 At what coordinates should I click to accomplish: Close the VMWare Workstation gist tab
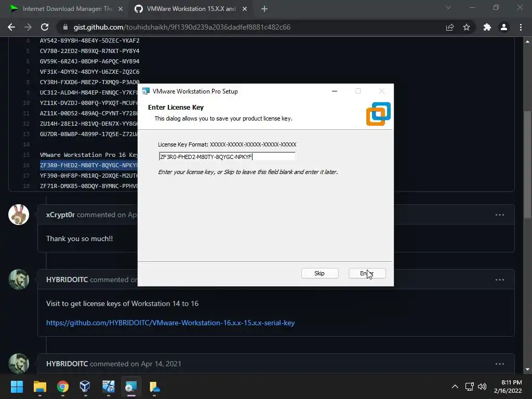click(x=245, y=9)
